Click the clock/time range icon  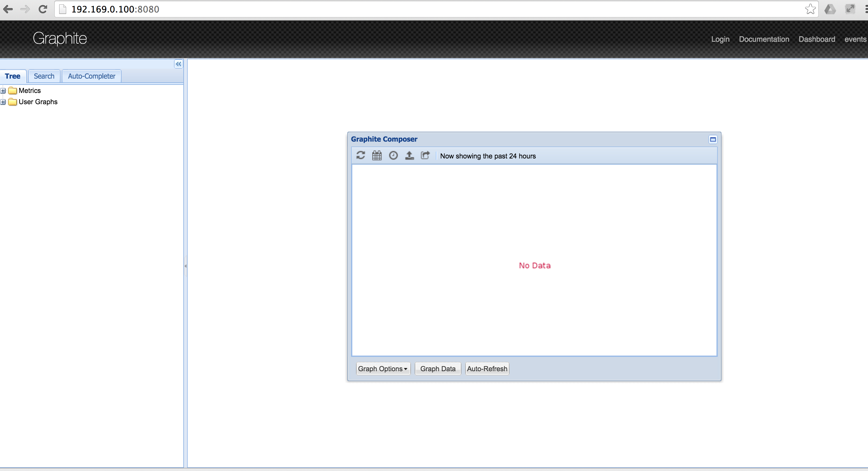click(x=393, y=155)
